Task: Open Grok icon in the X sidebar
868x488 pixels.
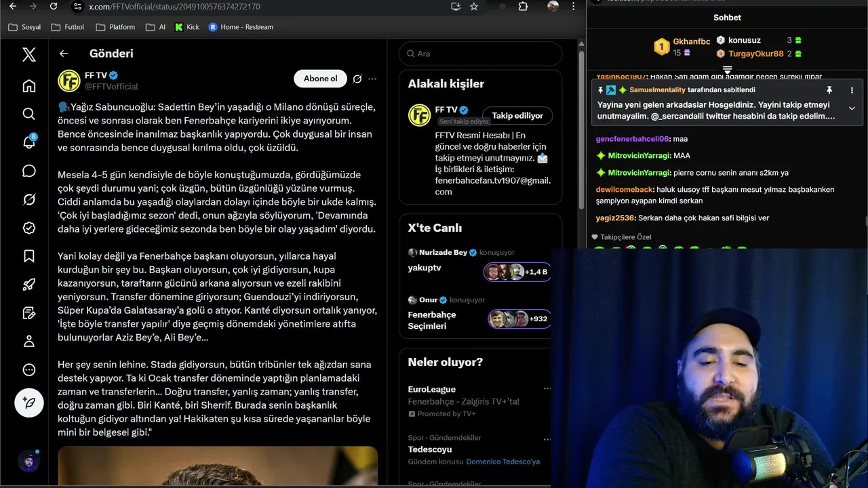Action: [28, 199]
